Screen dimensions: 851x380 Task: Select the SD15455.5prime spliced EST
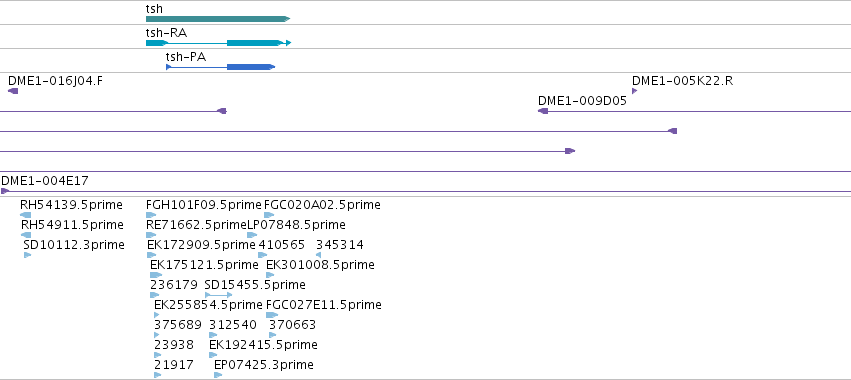click(218, 295)
